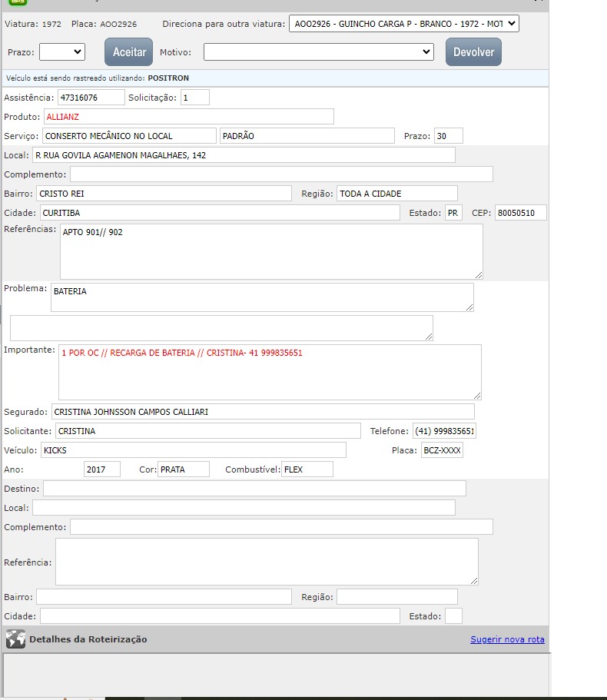The height and width of the screenshot is (700, 607).
Task: Click the Solicitante field CRISTINA
Action: [208, 431]
